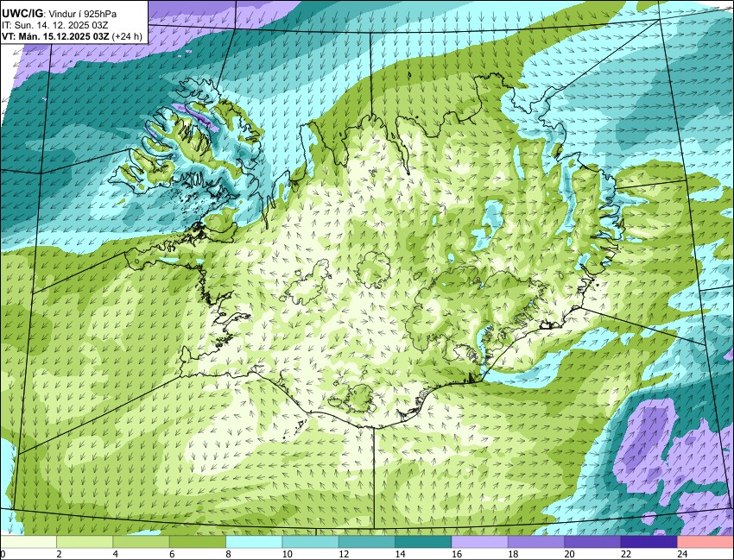Click the 12–14 teal legend swatch
This screenshot has height=560, width=734.
[x=367, y=542]
